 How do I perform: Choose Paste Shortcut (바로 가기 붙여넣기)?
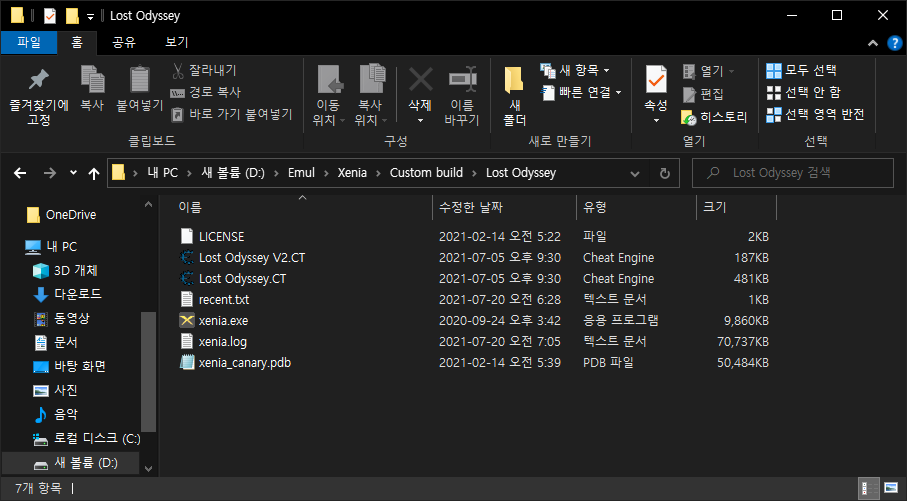(x=233, y=115)
